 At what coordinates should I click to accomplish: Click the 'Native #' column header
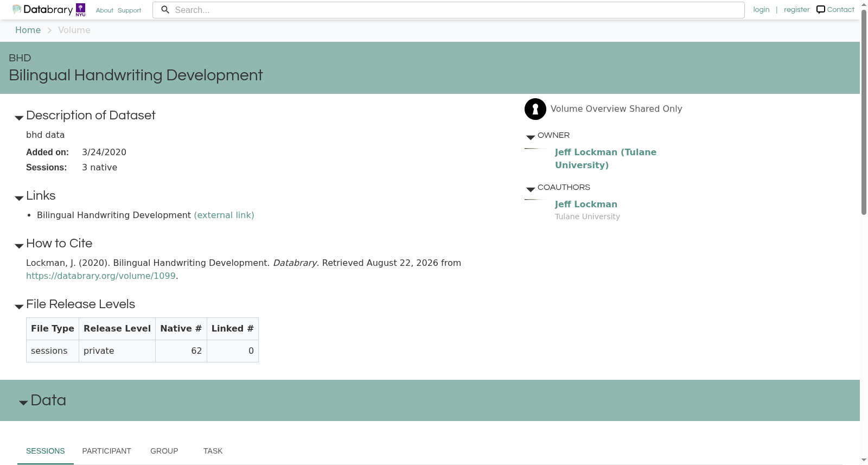point(181,329)
